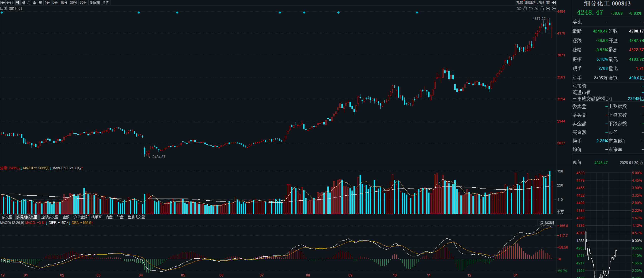Toggle the unlock padlock icon
This screenshot has width=644, height=278.
click(x=542, y=8)
